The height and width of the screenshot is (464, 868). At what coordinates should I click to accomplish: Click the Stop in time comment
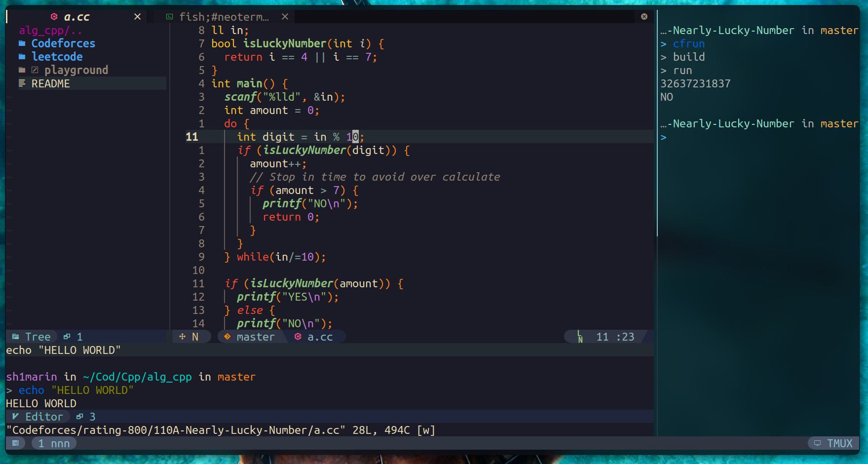pyautogui.click(x=375, y=177)
